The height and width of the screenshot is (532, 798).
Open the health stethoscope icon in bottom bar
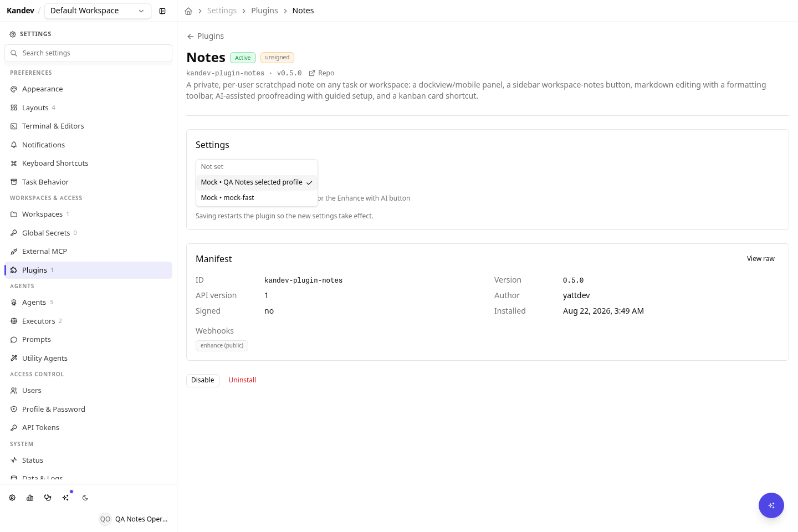[x=48, y=498]
